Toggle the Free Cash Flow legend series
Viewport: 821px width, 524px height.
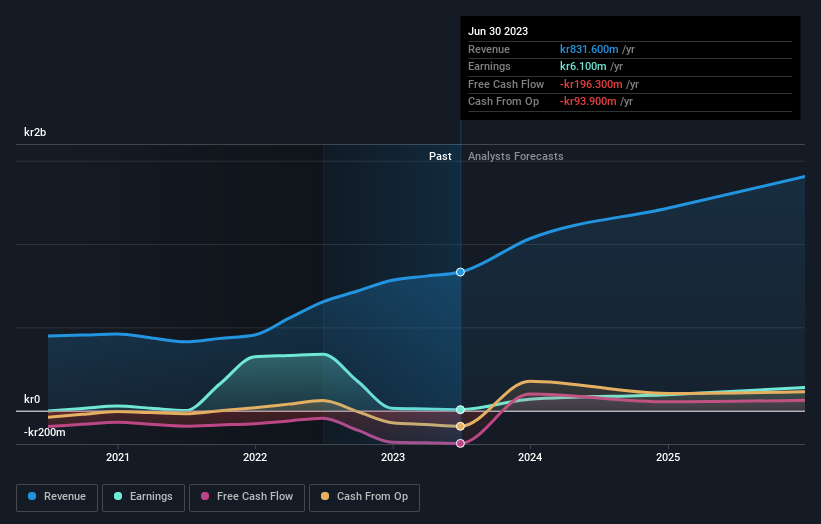click(x=247, y=497)
